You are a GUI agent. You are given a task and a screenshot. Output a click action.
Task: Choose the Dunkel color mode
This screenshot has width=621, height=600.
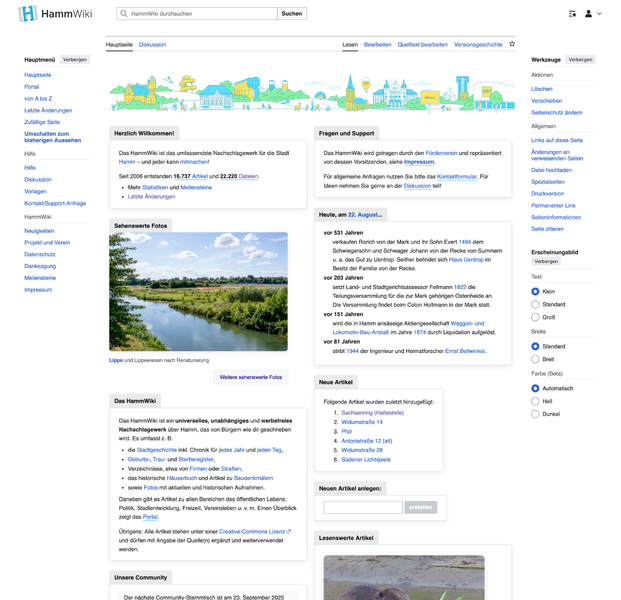point(536,413)
